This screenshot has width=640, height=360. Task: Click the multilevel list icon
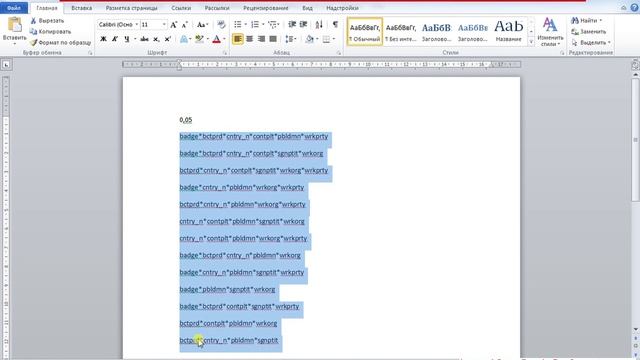point(272,25)
